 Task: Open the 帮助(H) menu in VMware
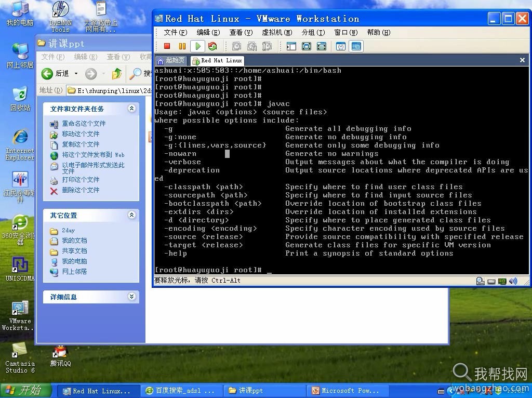379,33
